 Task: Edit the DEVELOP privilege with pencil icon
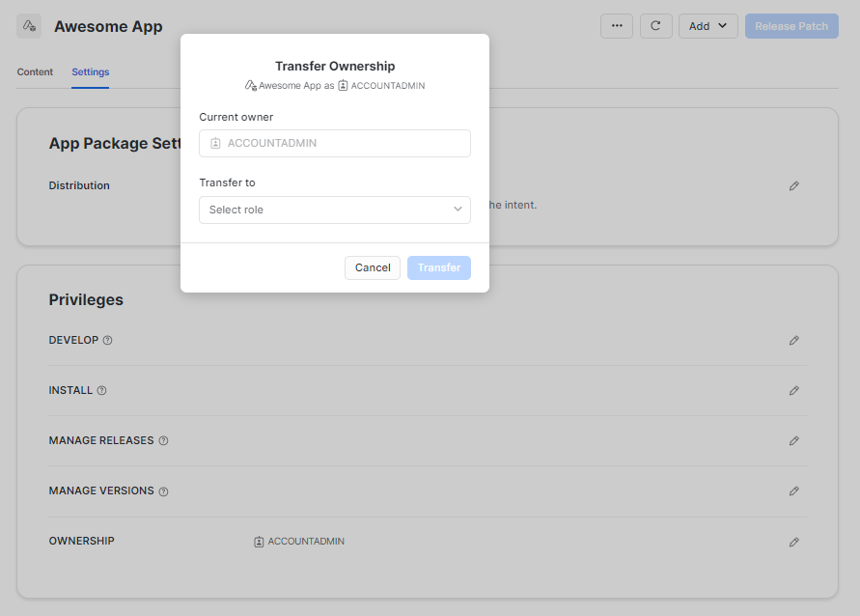pos(793,340)
